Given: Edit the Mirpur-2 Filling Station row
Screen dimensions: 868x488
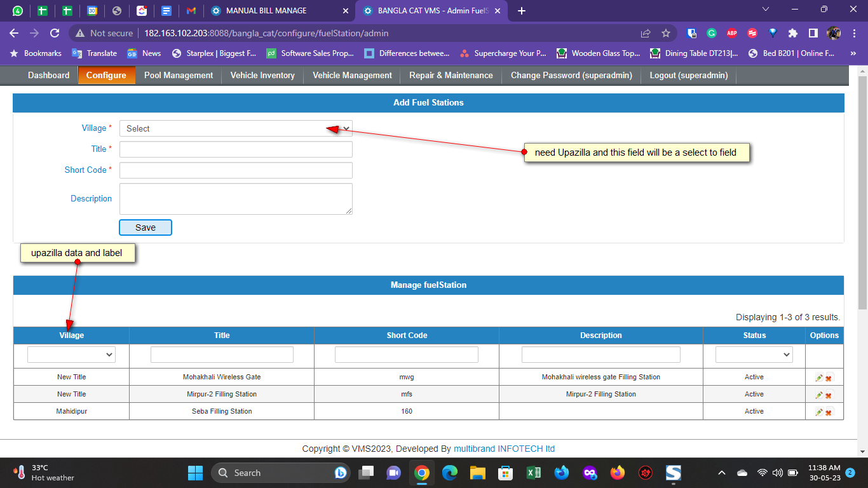Looking at the screenshot, I should point(819,395).
